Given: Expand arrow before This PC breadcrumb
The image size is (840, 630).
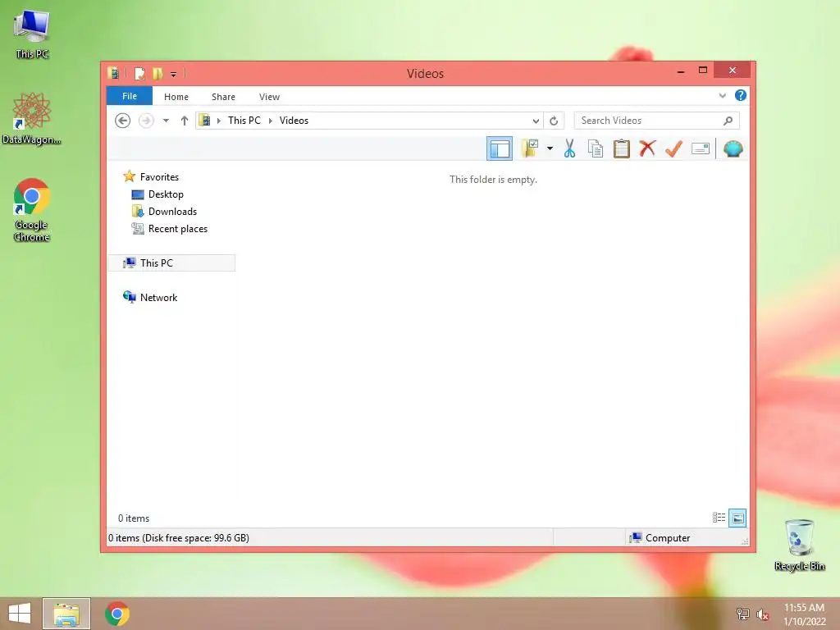Looking at the screenshot, I should tap(218, 121).
